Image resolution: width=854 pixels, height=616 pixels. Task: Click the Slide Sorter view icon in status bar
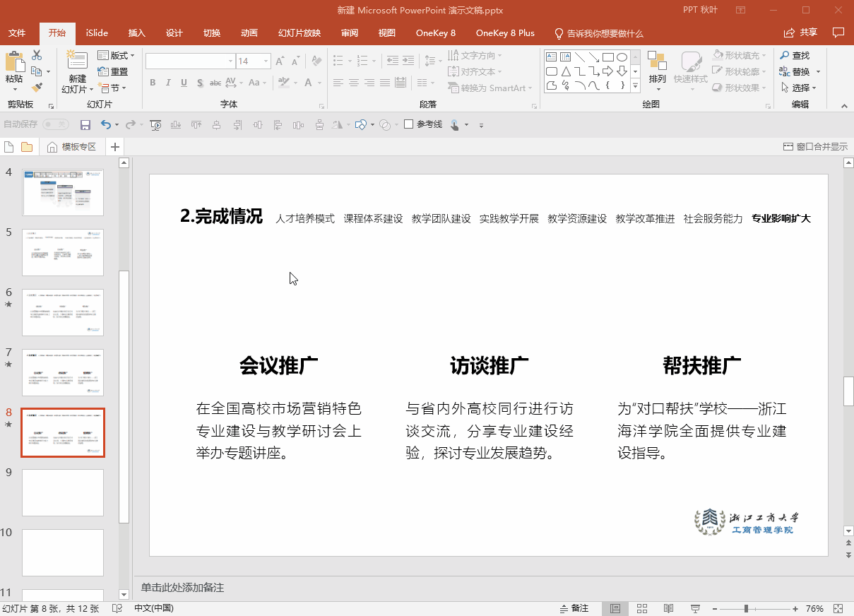click(642, 608)
